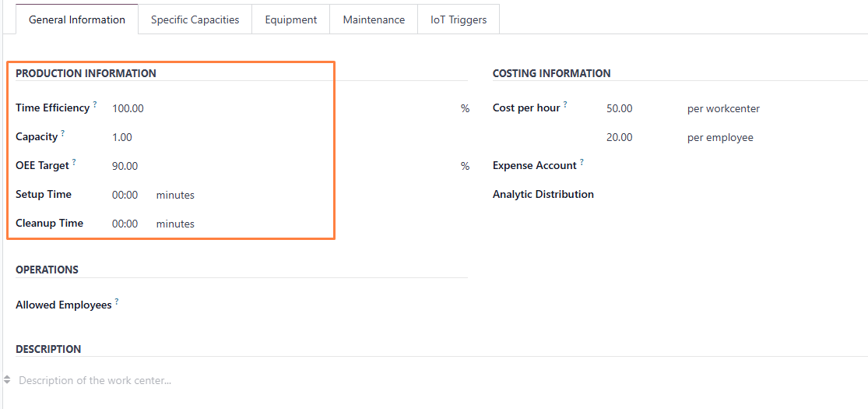The image size is (868, 409).
Task: Select the General Information tab
Action: [x=76, y=19]
